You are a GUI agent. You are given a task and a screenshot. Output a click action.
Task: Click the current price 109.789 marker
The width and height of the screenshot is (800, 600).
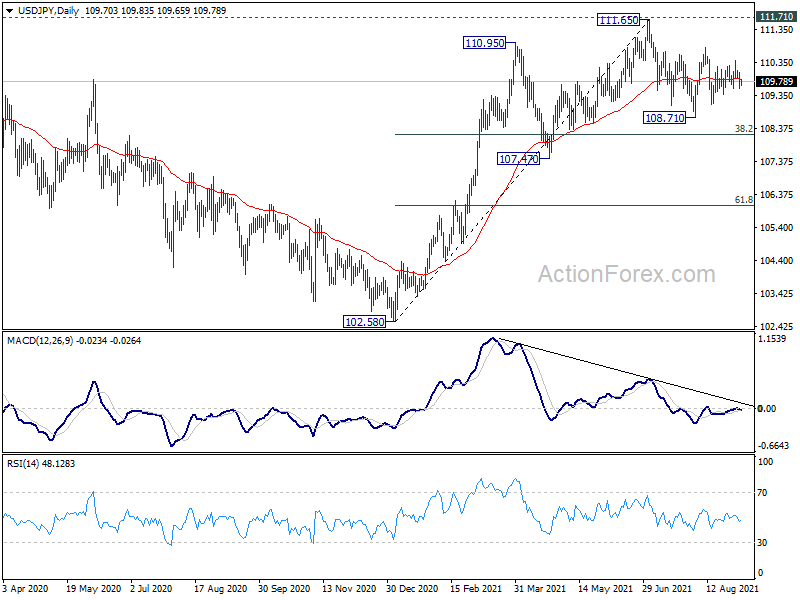(776, 82)
